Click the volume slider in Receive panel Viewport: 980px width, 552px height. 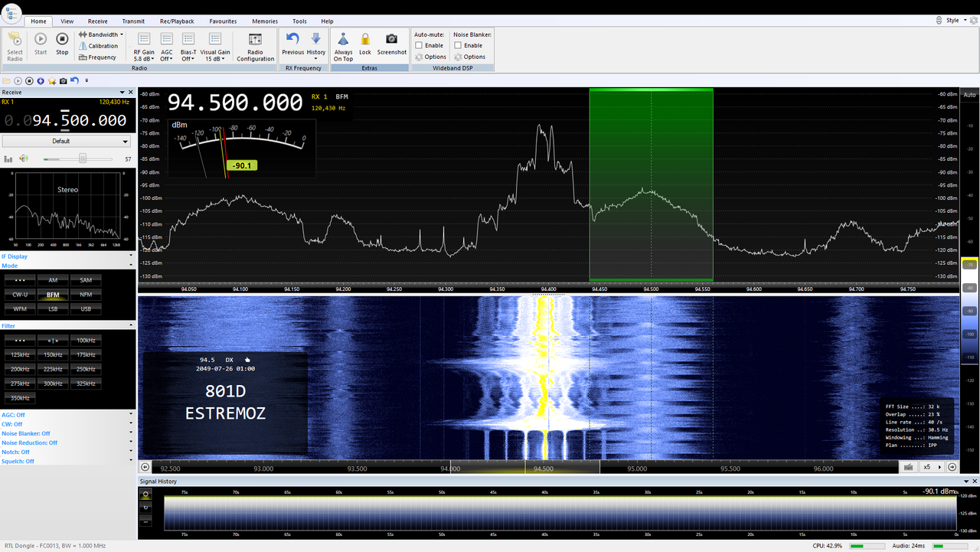point(83,158)
